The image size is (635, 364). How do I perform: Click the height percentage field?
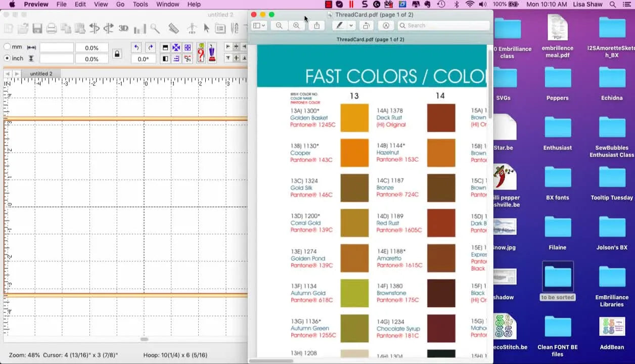[92, 59]
